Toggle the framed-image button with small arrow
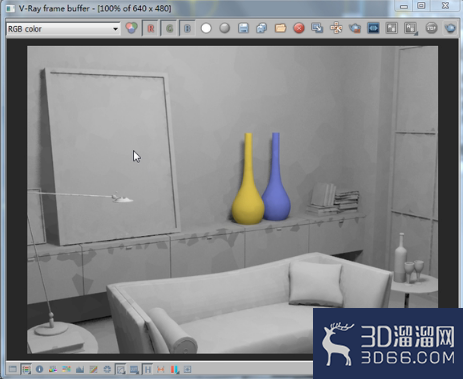 pos(120,369)
